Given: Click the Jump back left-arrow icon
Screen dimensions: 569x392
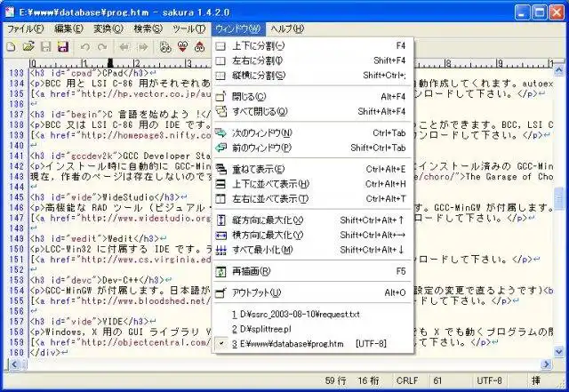Looking at the screenshot, I should coord(124,47).
